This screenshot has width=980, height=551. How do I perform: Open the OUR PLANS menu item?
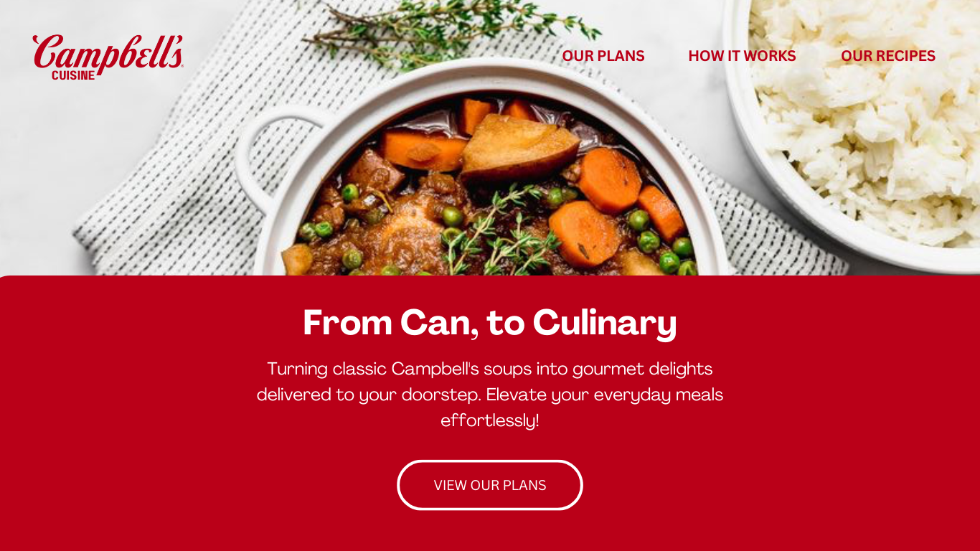point(603,56)
